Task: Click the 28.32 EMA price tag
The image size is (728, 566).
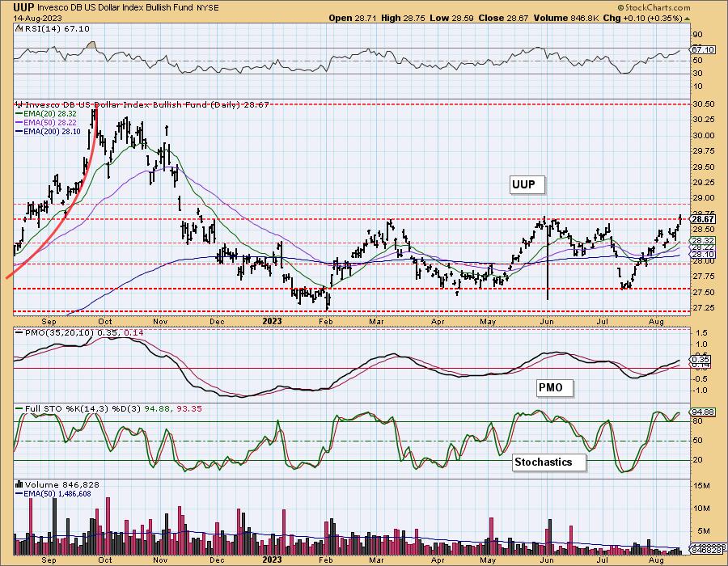Action: coord(702,240)
